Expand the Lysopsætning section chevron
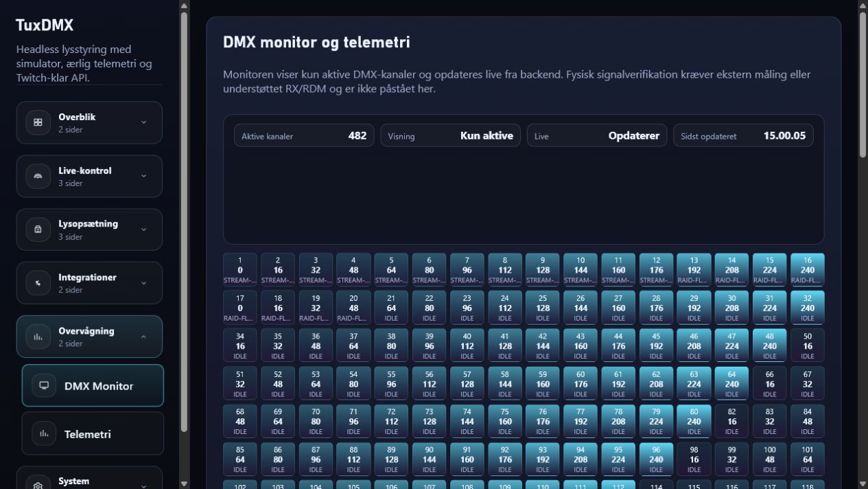868x489 pixels. [143, 229]
